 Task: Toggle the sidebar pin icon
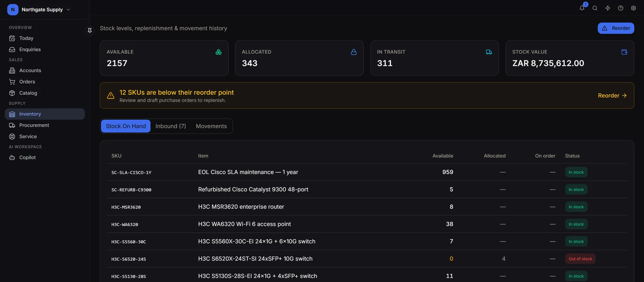(90, 30)
